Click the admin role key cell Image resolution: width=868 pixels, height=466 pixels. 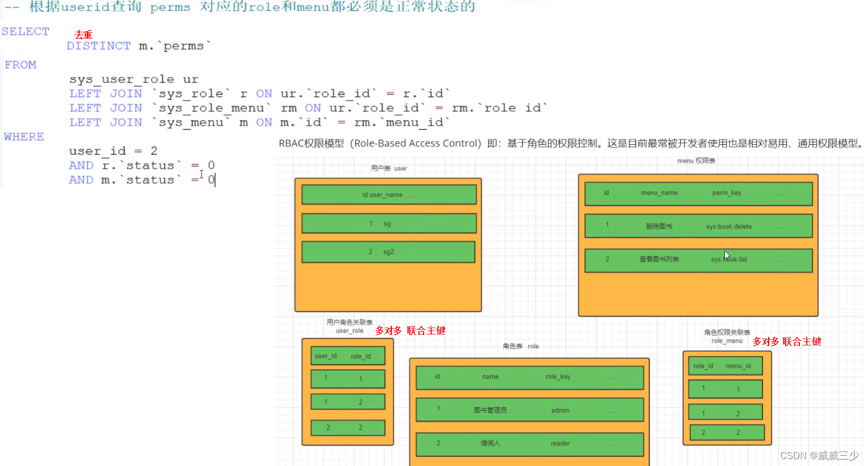560,410
